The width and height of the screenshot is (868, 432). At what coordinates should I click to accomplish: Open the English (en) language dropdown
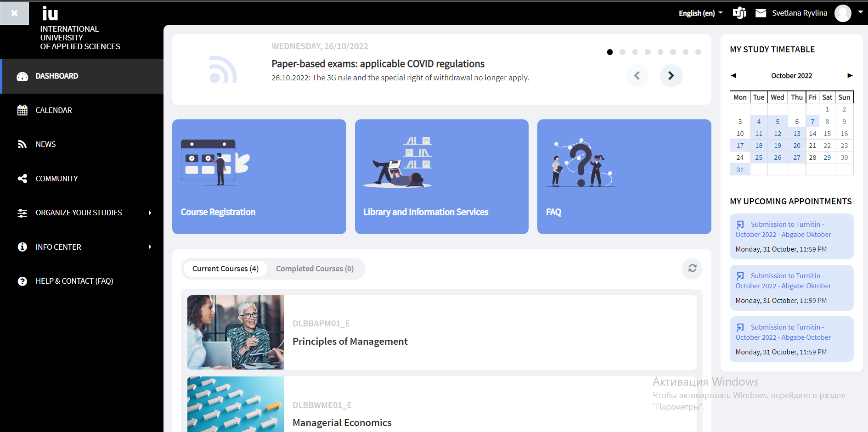coord(700,13)
